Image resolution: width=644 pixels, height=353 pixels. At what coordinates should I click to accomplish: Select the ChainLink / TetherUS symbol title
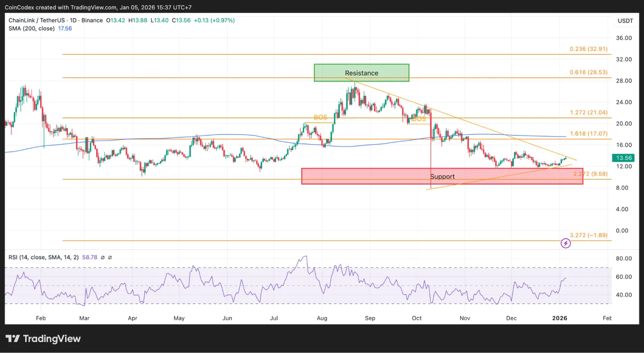point(36,20)
